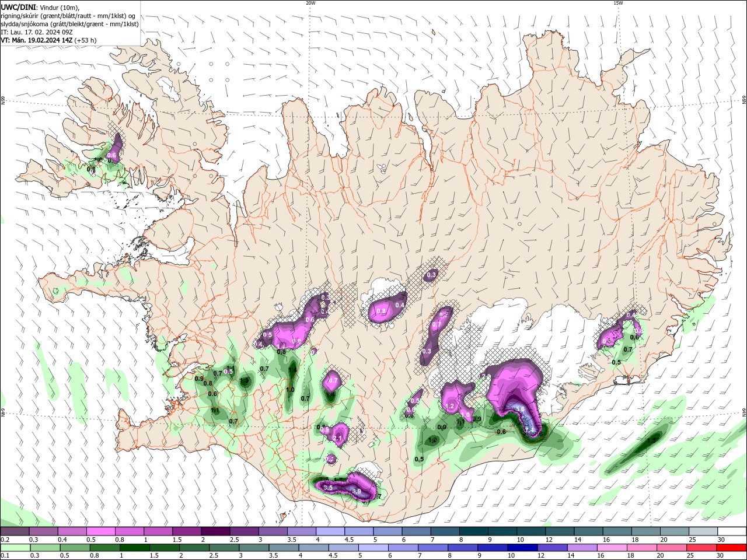Click the '15W' longitude label

[x=618, y=3]
